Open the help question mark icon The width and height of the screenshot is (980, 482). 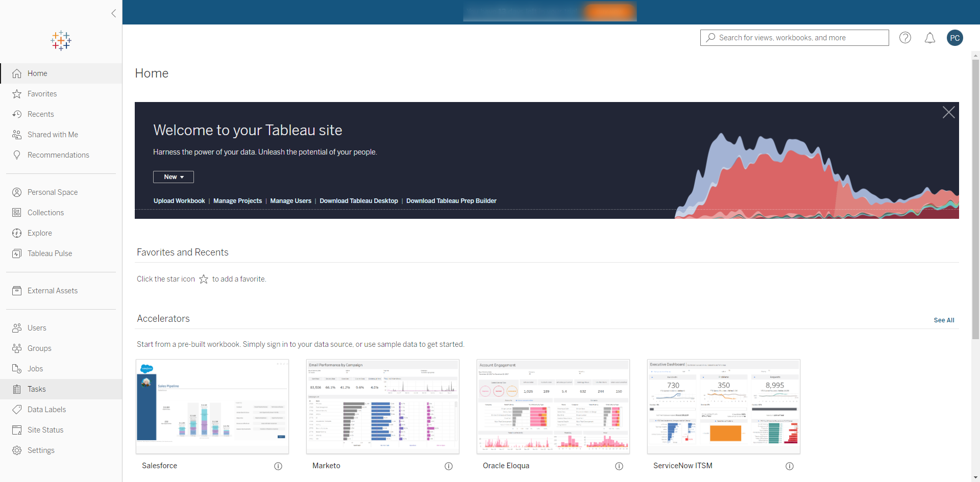coord(905,38)
